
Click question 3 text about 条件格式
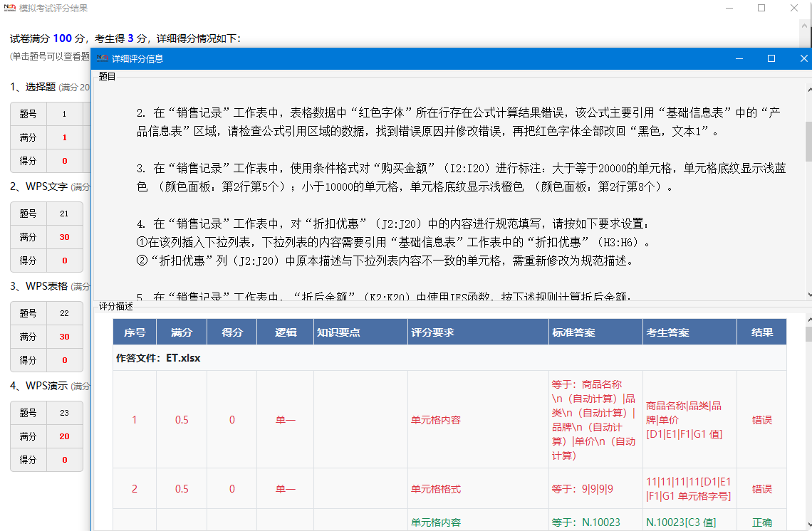point(462,177)
